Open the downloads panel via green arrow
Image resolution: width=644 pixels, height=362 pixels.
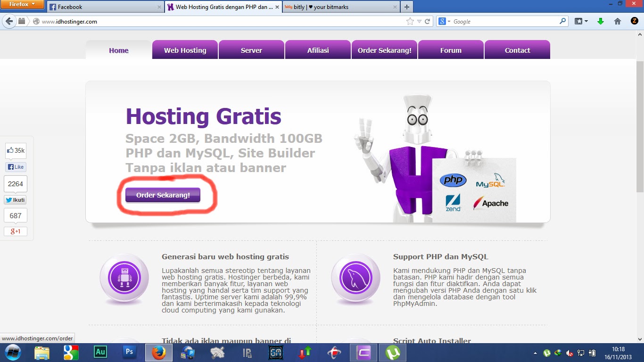pyautogui.click(x=601, y=21)
